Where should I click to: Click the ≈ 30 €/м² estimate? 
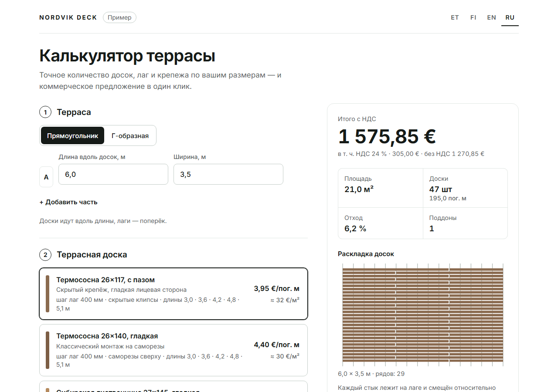tap(285, 356)
